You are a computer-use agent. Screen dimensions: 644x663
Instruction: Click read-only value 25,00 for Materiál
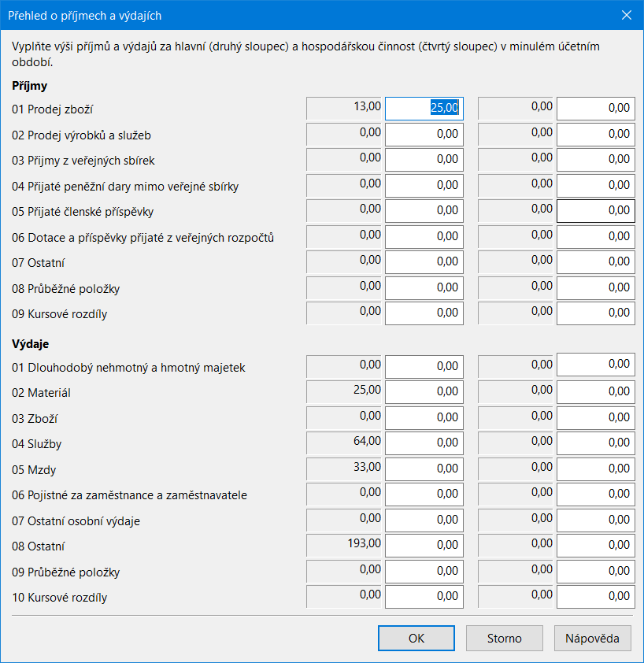tap(344, 391)
